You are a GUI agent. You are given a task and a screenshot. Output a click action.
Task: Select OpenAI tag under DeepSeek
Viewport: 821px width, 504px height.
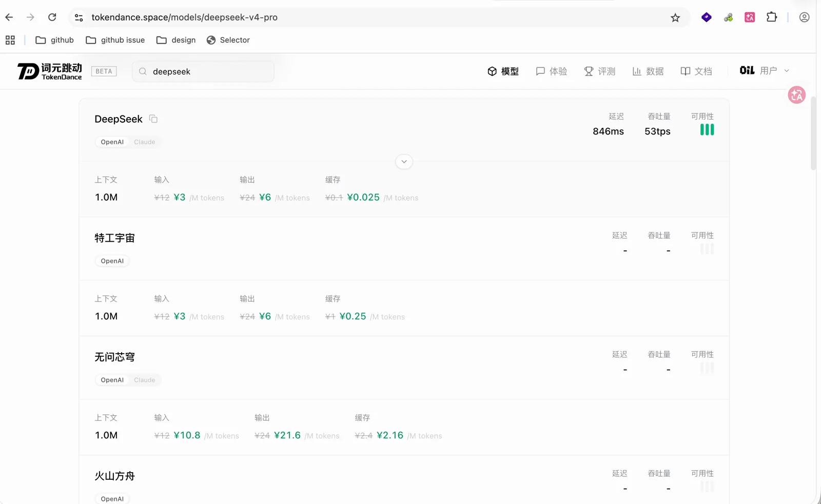[x=112, y=142]
